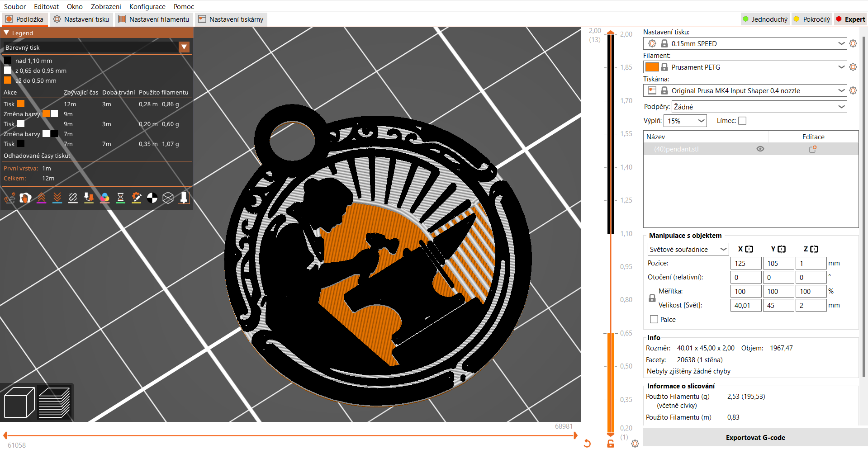Click Velikost X field showing 40,01

[x=746, y=305]
